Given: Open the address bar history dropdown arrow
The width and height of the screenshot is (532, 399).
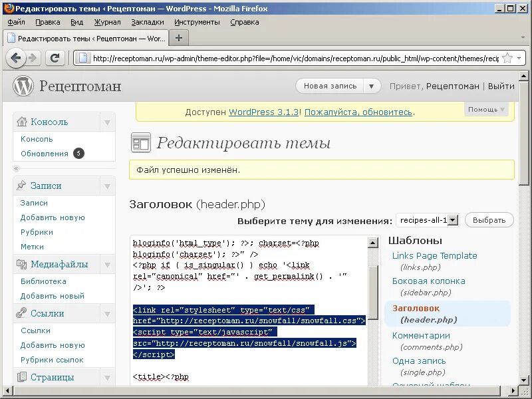Looking at the screenshot, I should (519, 59).
